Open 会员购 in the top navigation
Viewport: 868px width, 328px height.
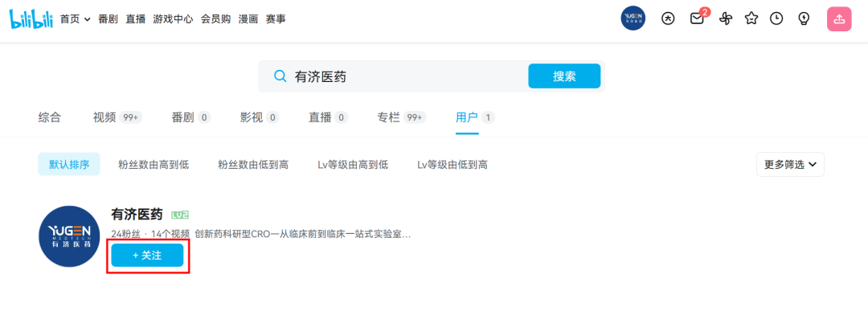coord(215,18)
